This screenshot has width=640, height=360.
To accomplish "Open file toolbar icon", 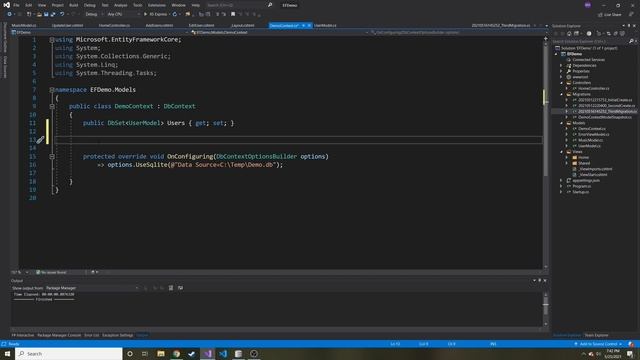I will (x=39, y=14).
